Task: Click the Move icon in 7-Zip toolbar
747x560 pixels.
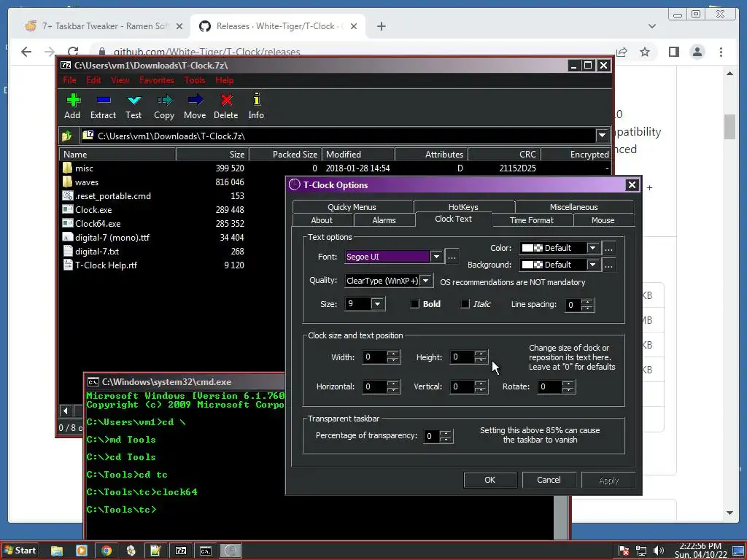Action: coord(195,100)
